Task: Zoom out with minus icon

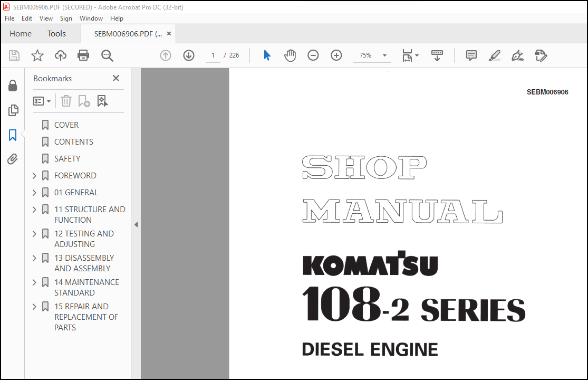Action: click(313, 55)
